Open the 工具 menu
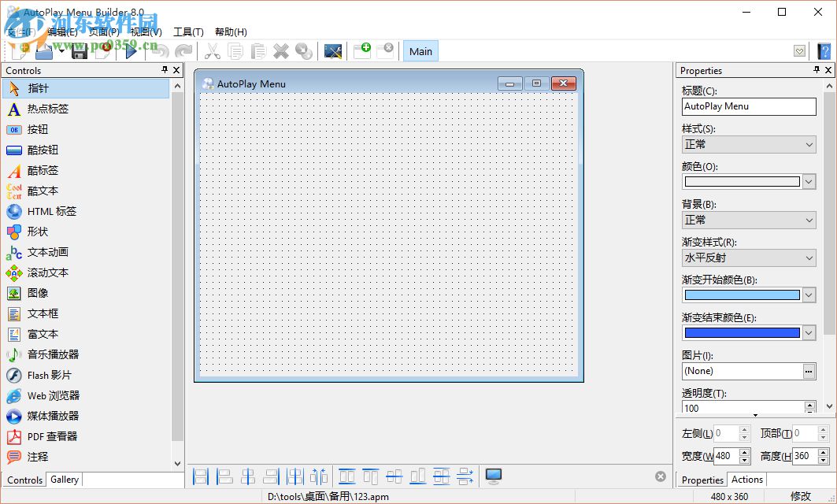This screenshot has height=504, width=837. [187, 31]
